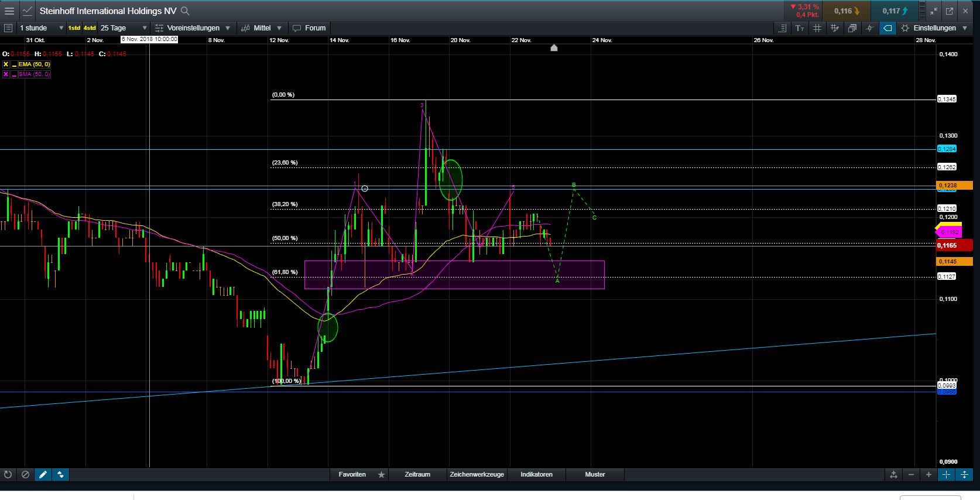980x500 pixels.
Task: Click the '(38,20 %)' Fibonacci level label
Action: 285,204
